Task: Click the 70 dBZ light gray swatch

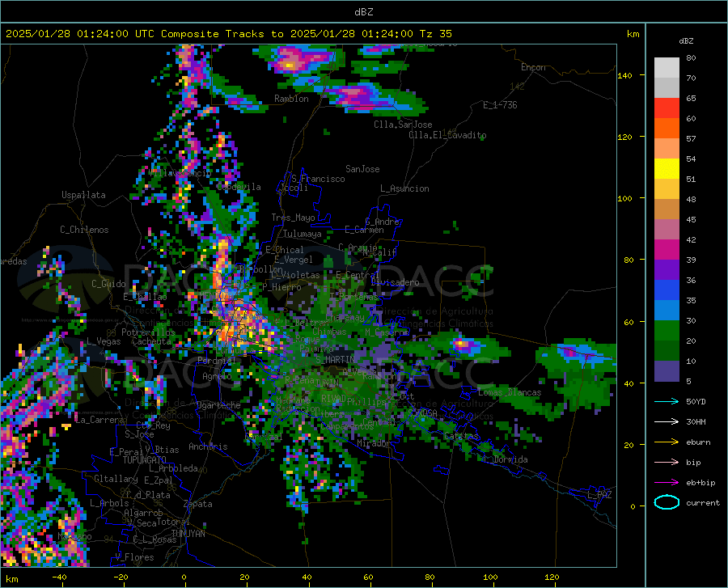Action: coord(667,68)
